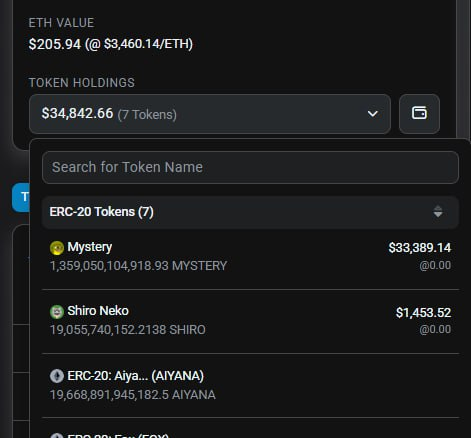Click the sort arrows beside ERC-20 Tokens
This screenshot has height=438, width=471.
click(x=438, y=212)
